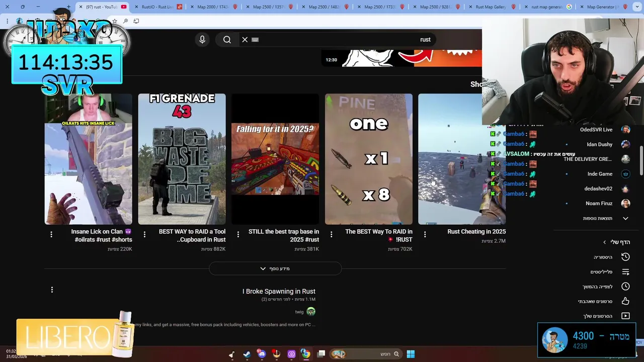Open Your videos play icon

click(x=625, y=316)
